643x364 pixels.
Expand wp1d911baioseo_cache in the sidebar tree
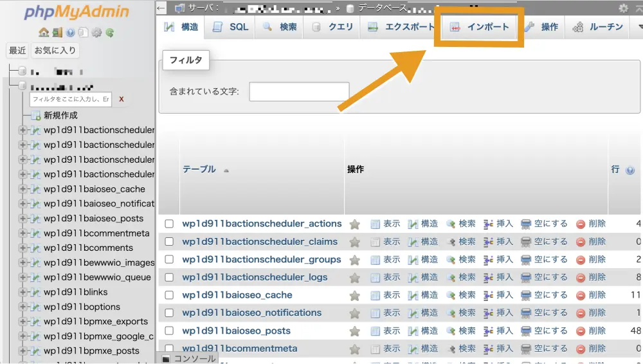[23, 189]
